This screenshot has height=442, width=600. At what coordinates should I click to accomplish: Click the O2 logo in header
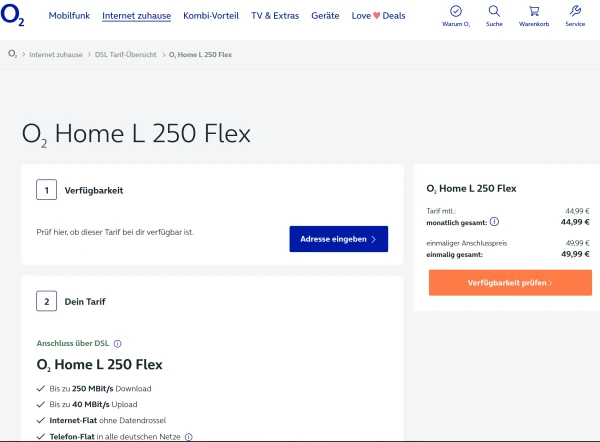tap(12, 15)
